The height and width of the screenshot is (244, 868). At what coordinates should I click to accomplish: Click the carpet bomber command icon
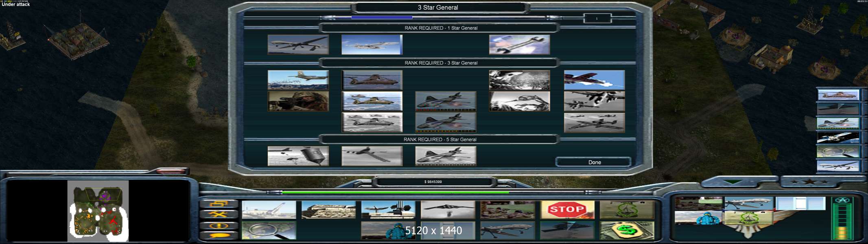pos(567,231)
